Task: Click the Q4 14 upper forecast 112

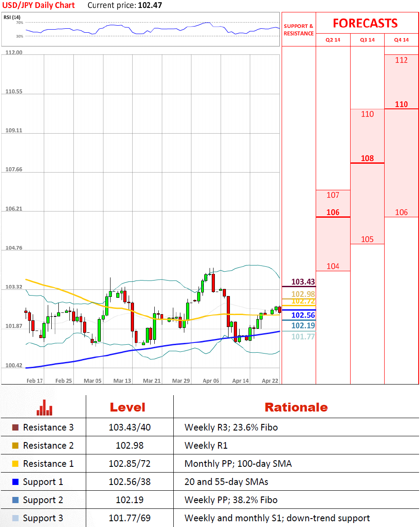Action: click(x=401, y=60)
